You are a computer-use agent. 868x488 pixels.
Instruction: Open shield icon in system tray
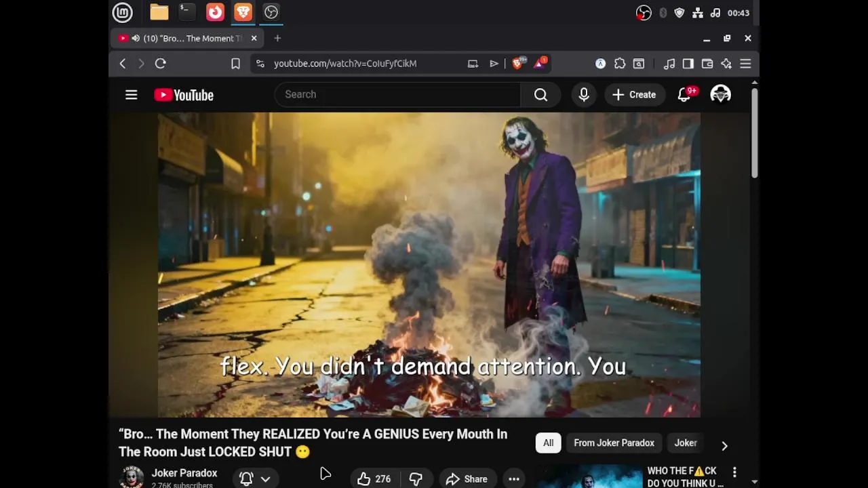pos(679,13)
